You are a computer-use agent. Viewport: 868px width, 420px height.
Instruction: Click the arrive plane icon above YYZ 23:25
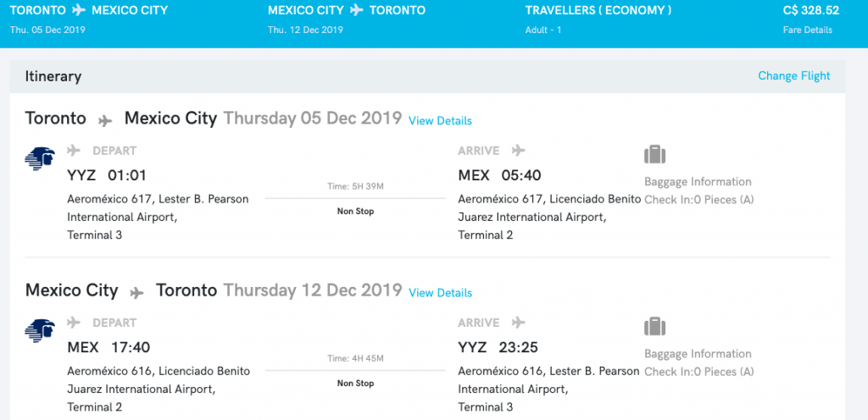pos(519,322)
